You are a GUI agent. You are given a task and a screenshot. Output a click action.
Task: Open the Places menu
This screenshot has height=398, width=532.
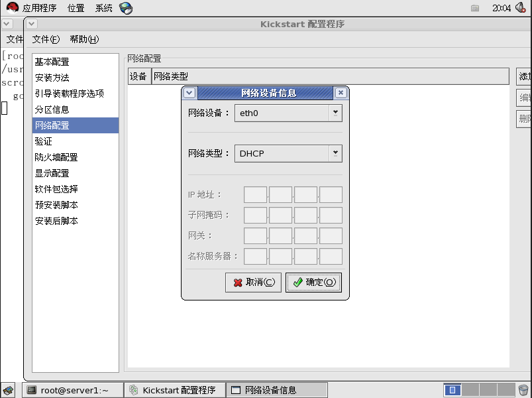tap(76, 8)
